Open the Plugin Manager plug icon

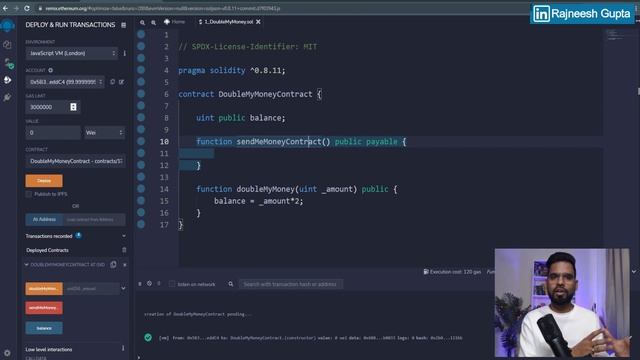tap(7, 97)
